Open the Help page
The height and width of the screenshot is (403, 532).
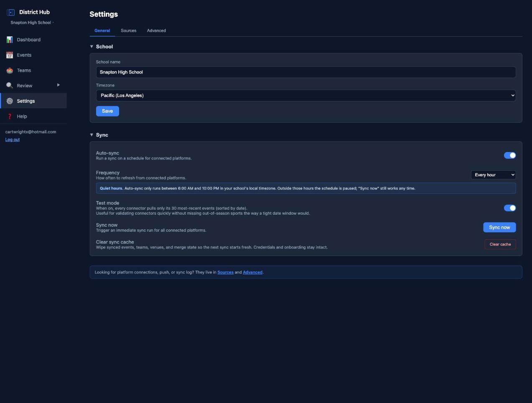[x=33, y=117]
